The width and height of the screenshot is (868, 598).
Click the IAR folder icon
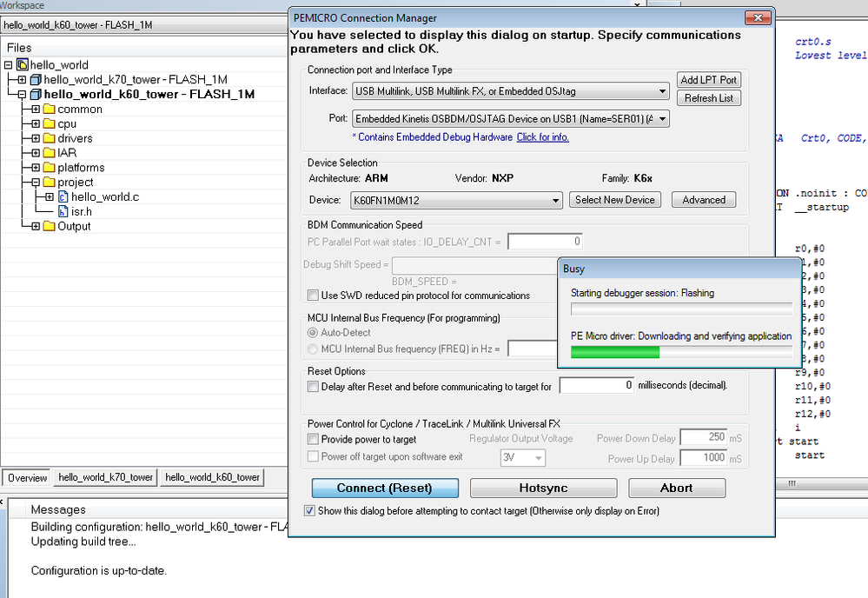point(50,153)
